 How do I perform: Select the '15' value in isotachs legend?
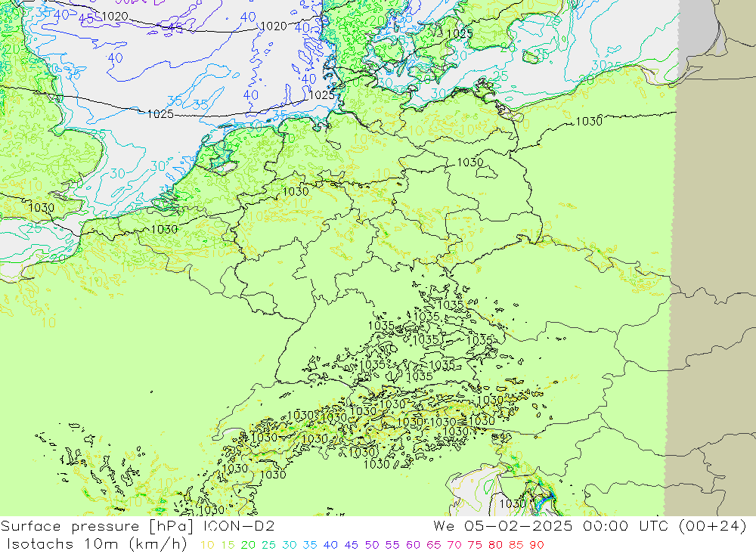pyautogui.click(x=228, y=546)
